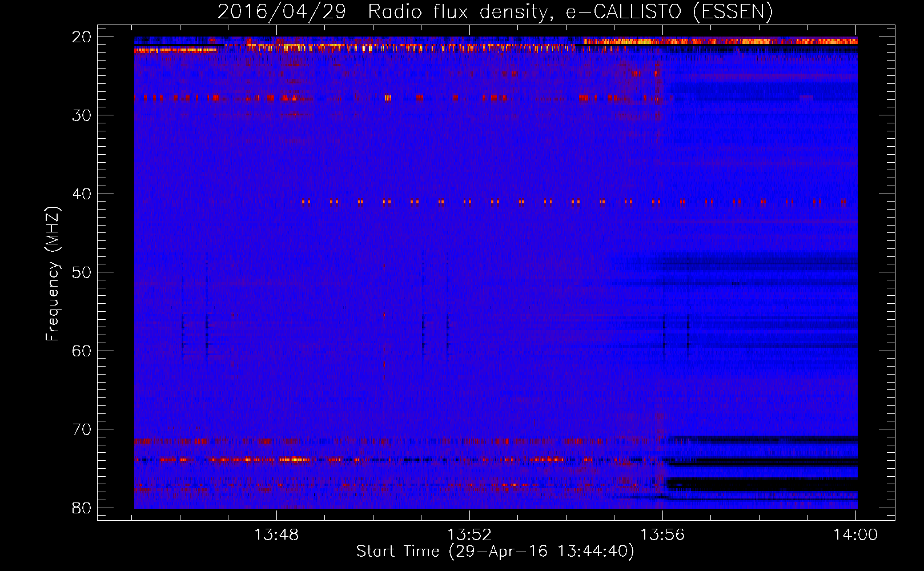The height and width of the screenshot is (571, 924).
Task: Click the '13:56' time tick label
Action: (662, 535)
